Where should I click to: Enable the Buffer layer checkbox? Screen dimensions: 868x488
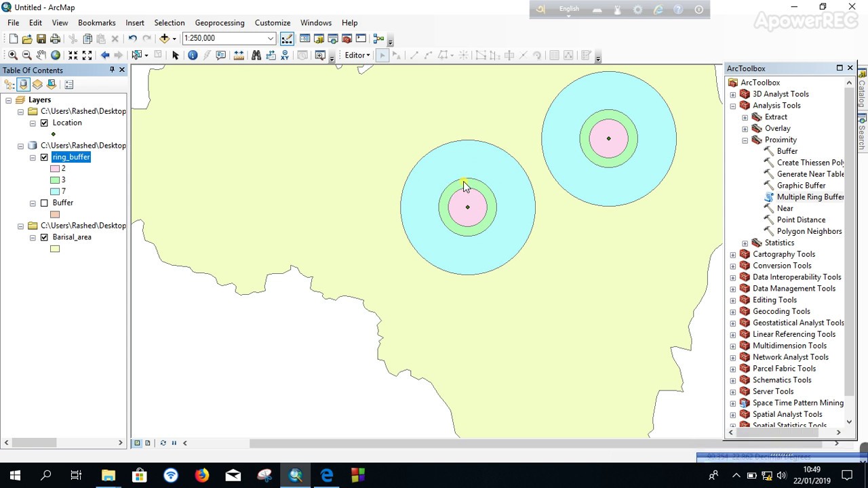pos(44,203)
